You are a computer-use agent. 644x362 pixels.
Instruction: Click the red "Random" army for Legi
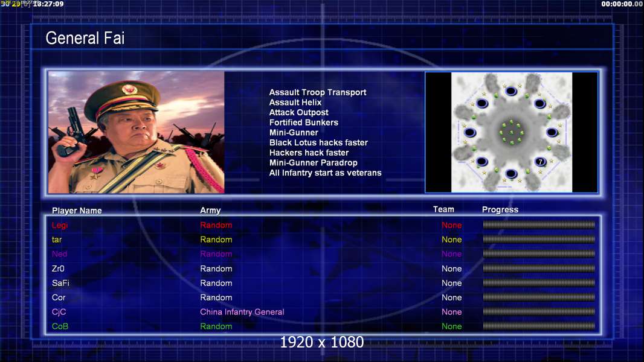pyautogui.click(x=216, y=225)
